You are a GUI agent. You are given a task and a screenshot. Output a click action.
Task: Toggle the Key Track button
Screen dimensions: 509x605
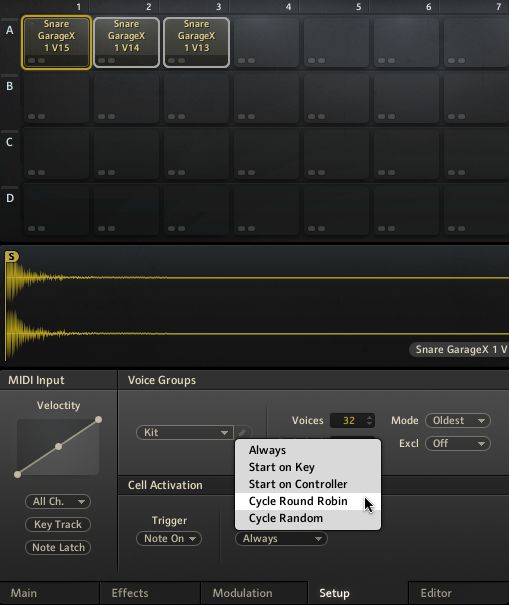pos(58,524)
